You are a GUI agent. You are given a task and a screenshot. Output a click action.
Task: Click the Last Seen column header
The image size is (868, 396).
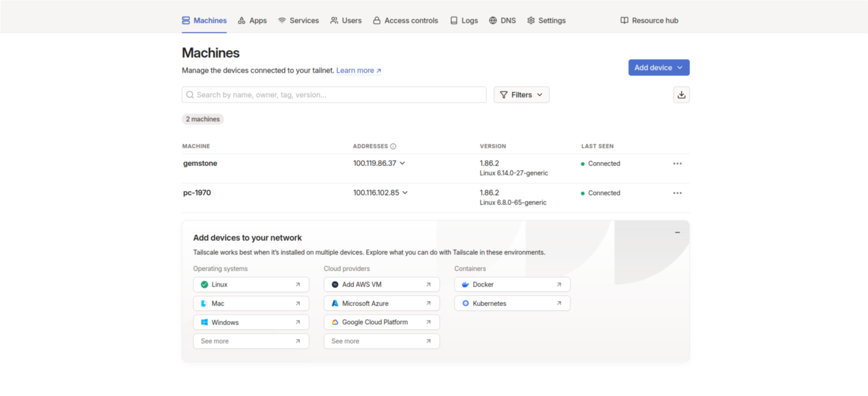coord(597,146)
